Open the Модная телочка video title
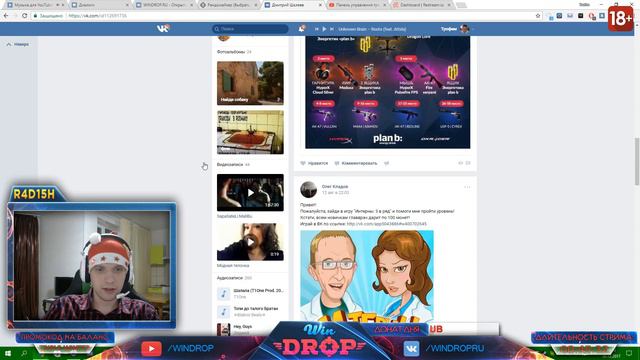Image resolution: width=640 pixels, height=360 pixels. 233,266
